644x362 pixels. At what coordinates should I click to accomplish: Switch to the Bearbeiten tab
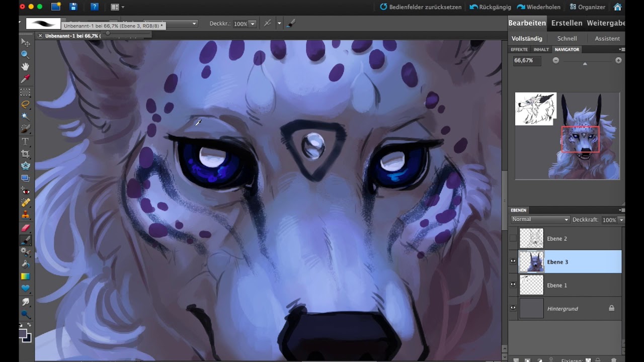[527, 23]
